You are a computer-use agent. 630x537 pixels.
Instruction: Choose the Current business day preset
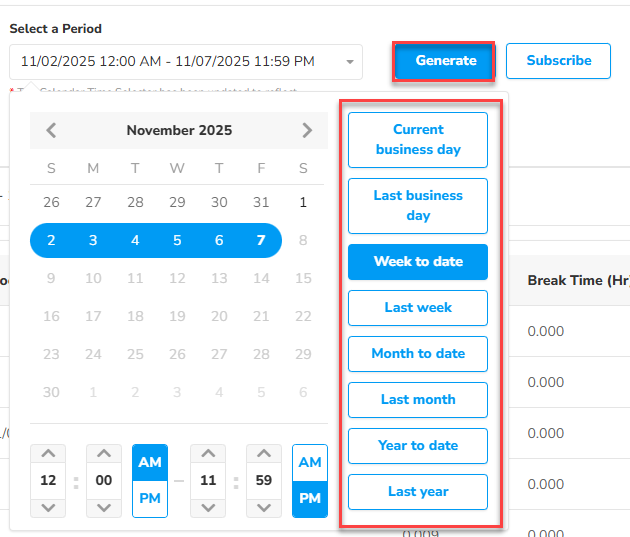click(418, 140)
